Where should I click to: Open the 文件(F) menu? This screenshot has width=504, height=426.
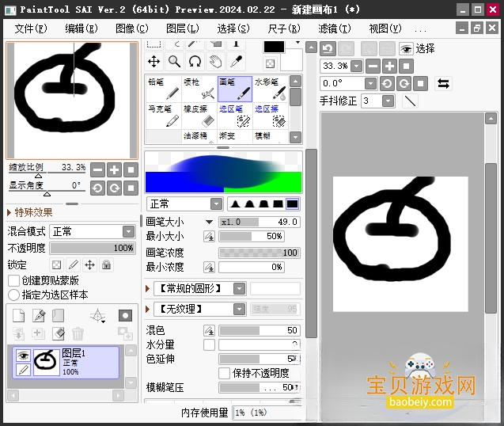coord(31,29)
